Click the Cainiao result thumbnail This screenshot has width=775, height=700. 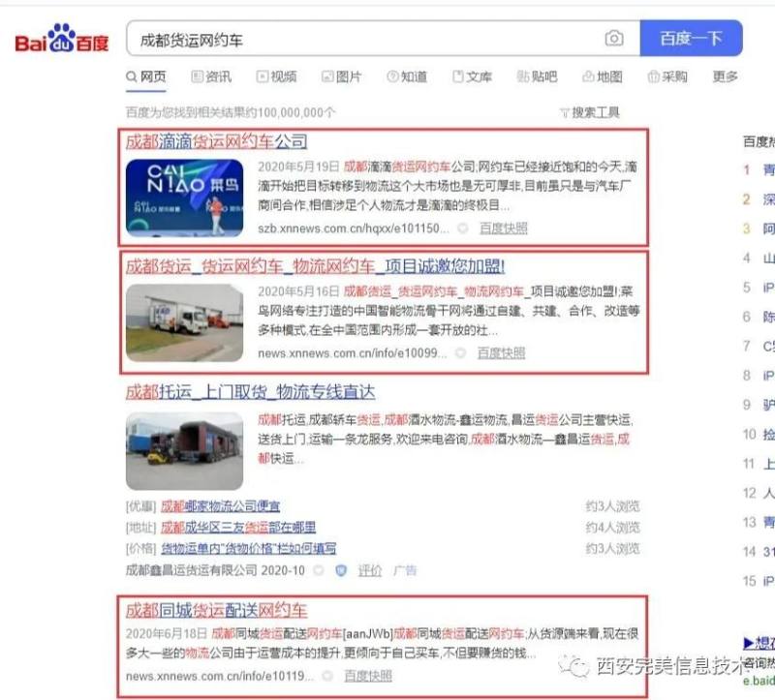[x=184, y=198]
